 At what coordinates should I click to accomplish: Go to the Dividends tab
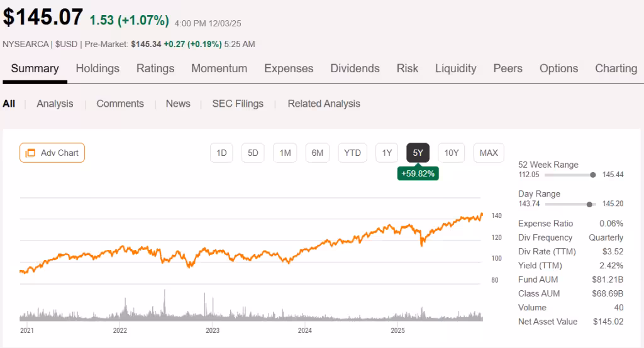tap(355, 68)
